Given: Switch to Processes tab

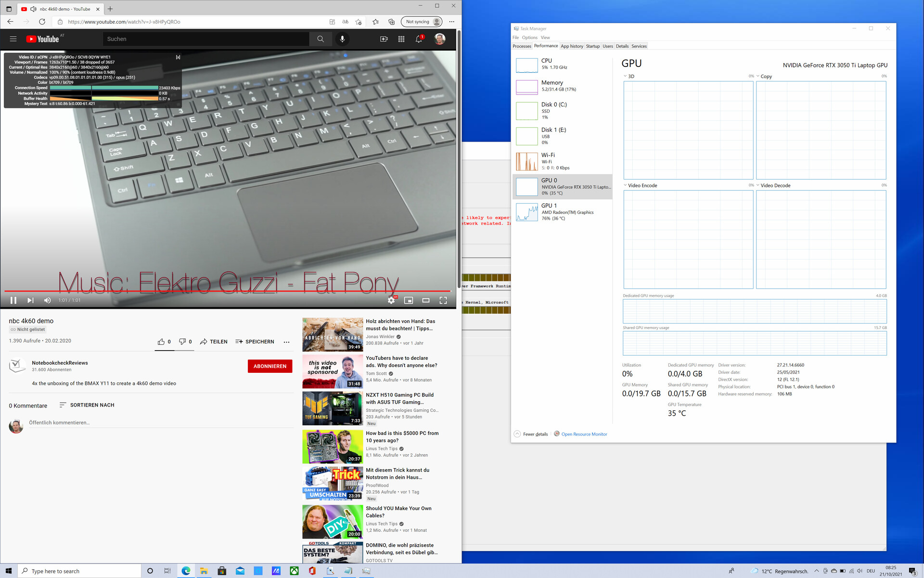Looking at the screenshot, I should 522,46.
